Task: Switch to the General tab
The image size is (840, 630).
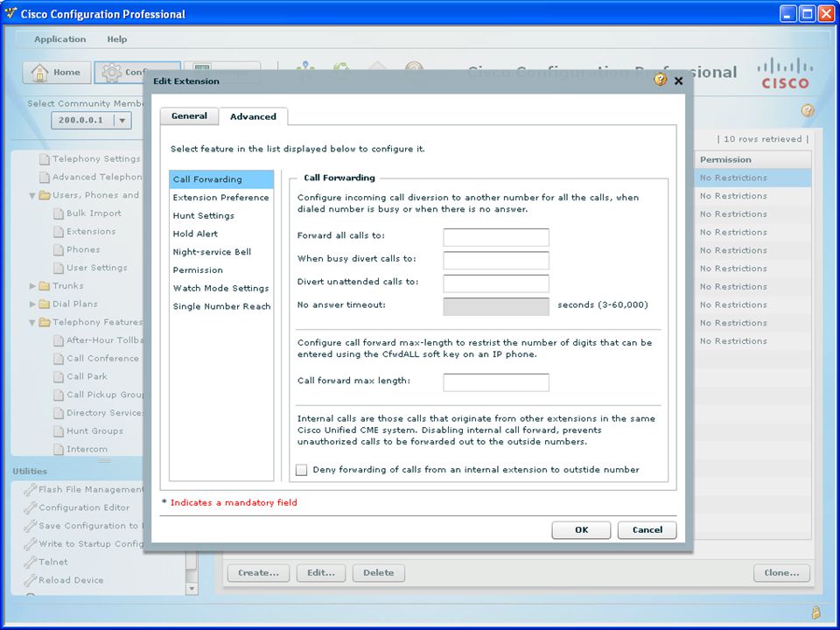Action: (189, 115)
